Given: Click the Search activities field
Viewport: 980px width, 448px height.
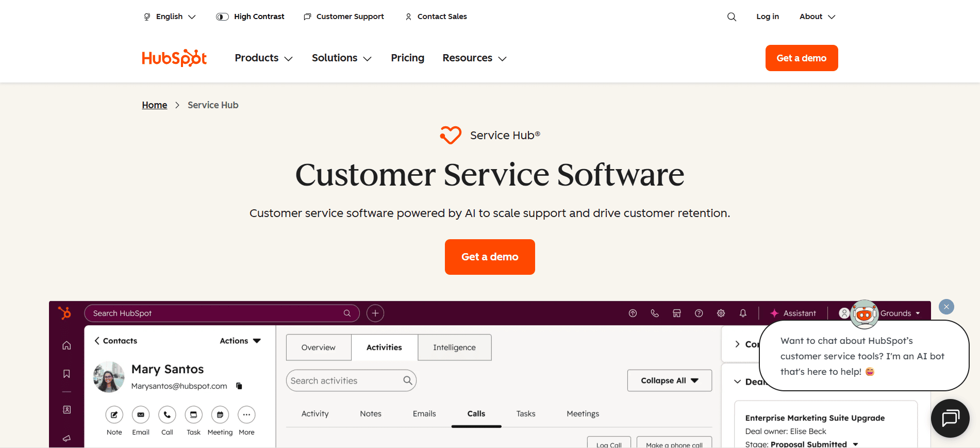Looking at the screenshot, I should [351, 380].
